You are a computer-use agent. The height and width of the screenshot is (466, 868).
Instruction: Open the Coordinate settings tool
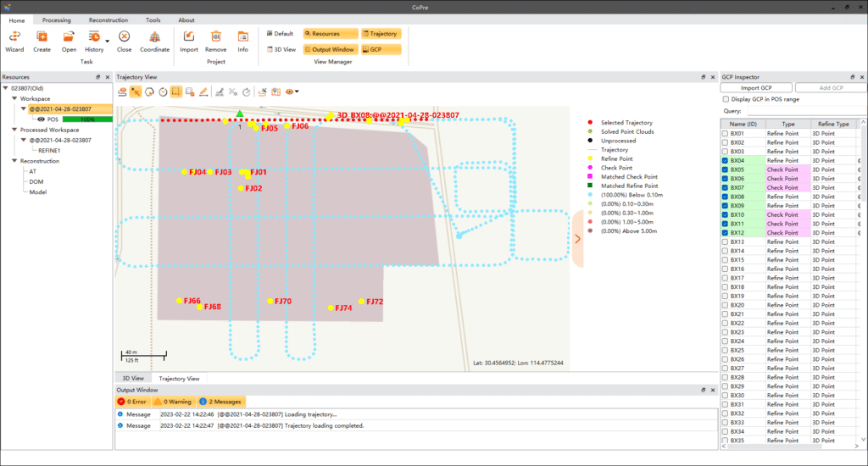tap(154, 36)
